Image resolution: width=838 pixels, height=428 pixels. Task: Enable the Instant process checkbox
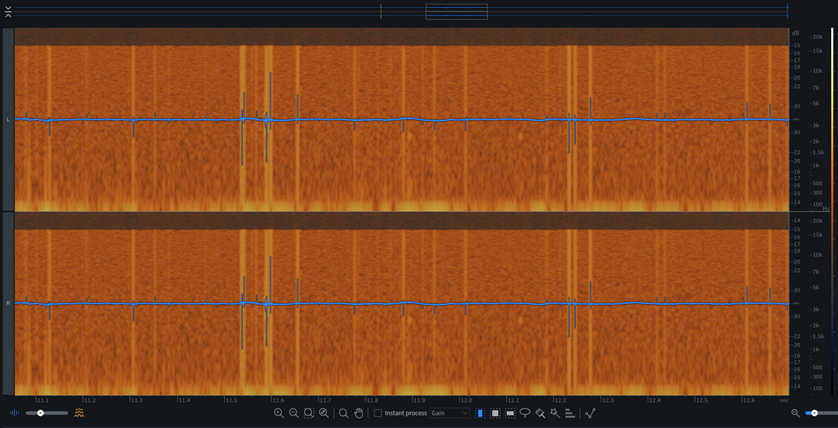(x=378, y=413)
